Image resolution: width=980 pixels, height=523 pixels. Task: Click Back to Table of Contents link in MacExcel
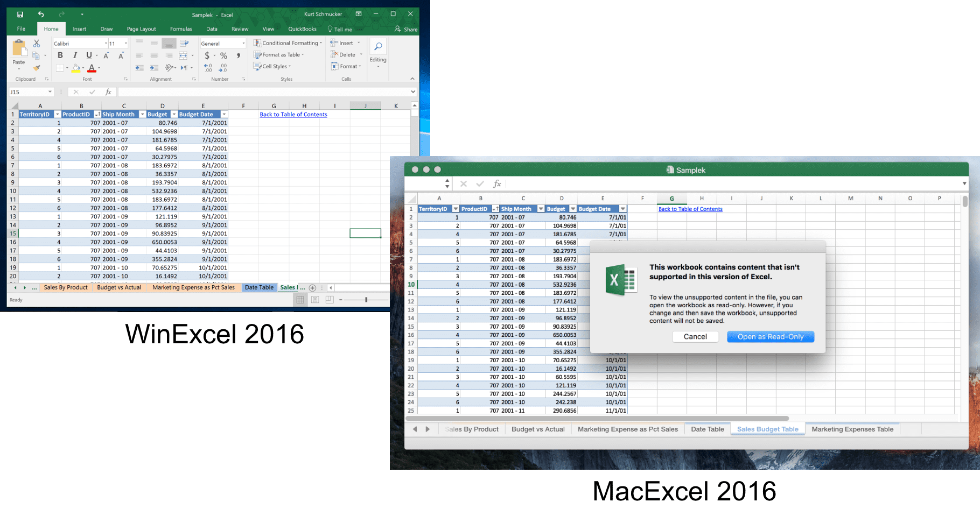(x=690, y=209)
